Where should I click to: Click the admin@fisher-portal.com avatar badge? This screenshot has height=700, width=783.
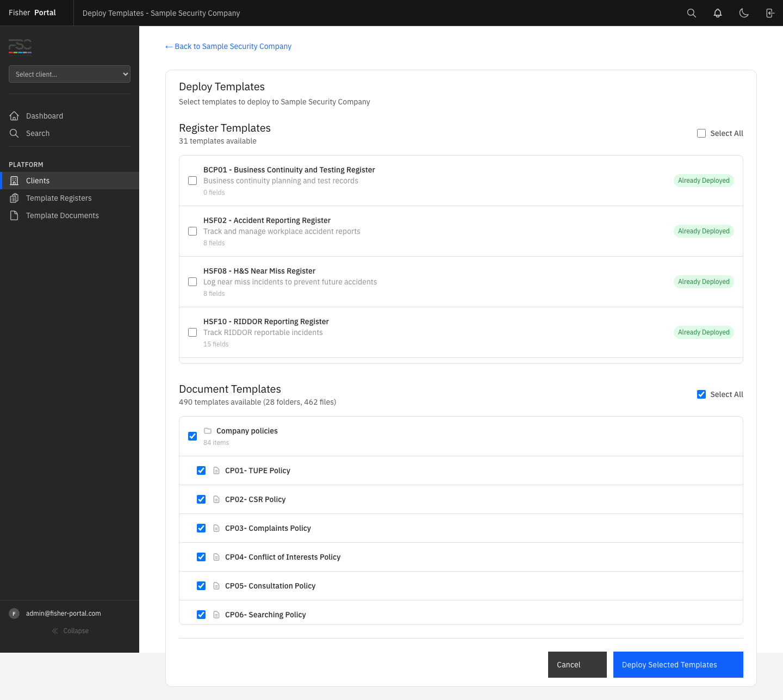(x=14, y=613)
